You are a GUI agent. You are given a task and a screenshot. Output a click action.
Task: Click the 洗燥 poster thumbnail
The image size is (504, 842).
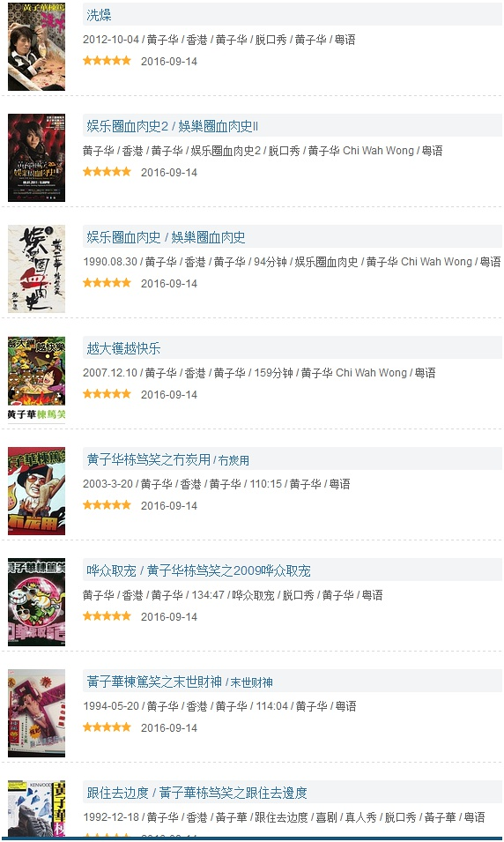pyautogui.click(x=36, y=47)
